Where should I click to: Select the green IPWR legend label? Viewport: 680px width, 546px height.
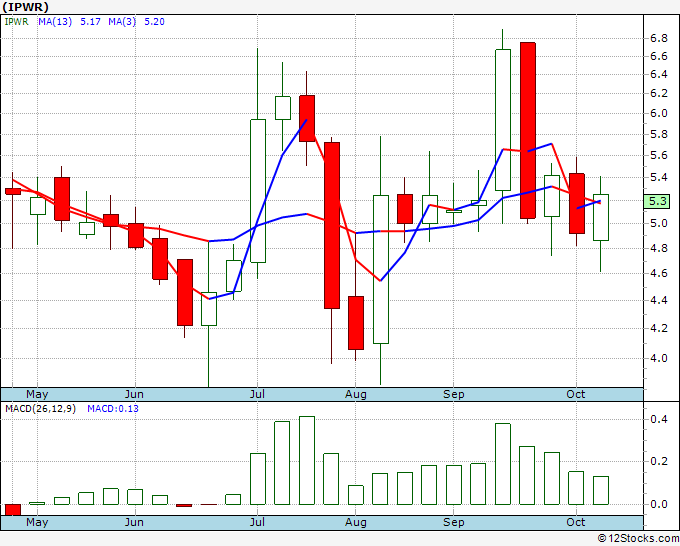[x=16, y=21]
